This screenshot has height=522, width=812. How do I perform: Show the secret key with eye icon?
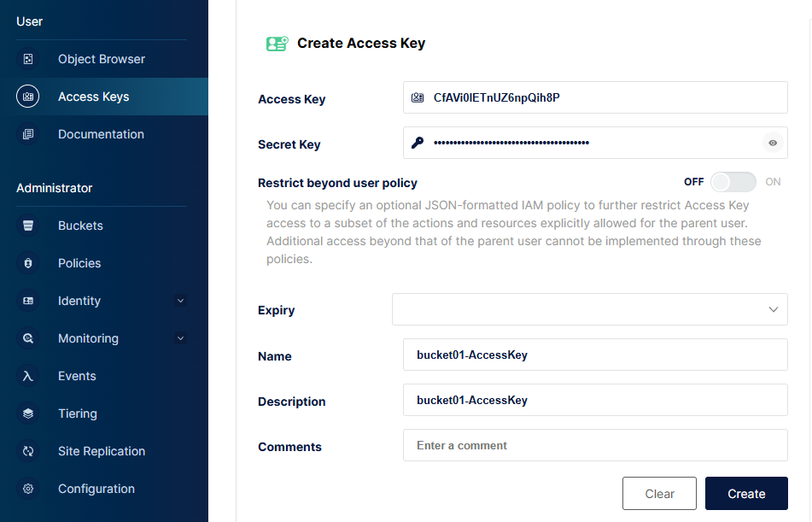coord(773,144)
